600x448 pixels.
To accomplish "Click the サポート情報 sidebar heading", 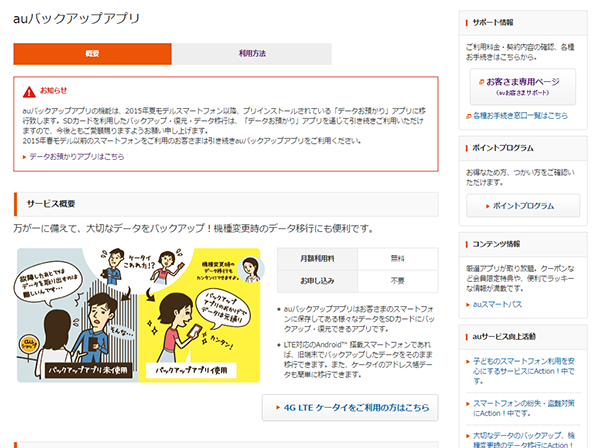I will (x=493, y=23).
